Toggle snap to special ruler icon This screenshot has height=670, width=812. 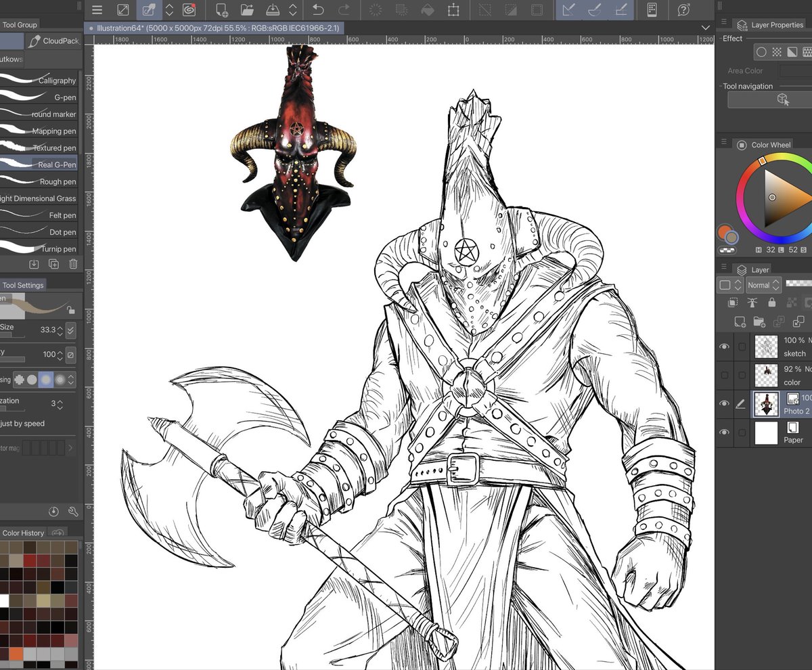pyautogui.click(x=595, y=9)
